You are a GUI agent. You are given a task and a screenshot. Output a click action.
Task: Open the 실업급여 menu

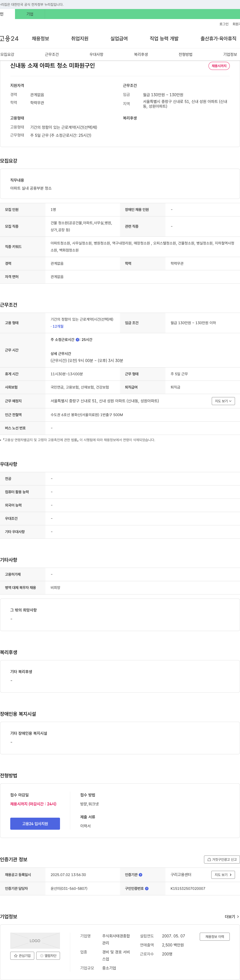click(119, 38)
